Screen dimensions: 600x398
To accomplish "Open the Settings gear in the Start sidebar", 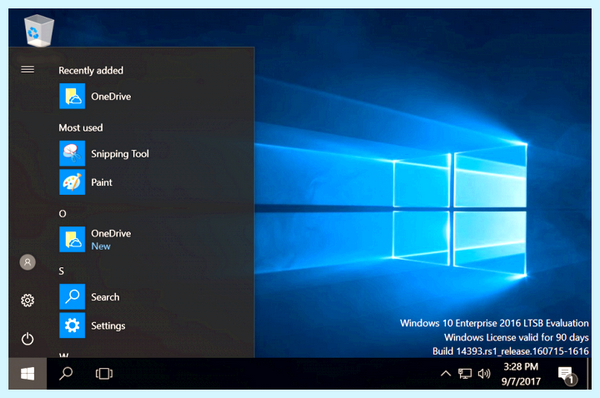I will [x=28, y=300].
